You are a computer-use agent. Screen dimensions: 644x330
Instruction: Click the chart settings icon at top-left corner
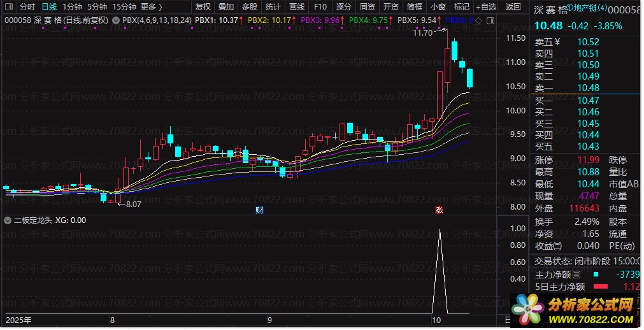click(8, 7)
